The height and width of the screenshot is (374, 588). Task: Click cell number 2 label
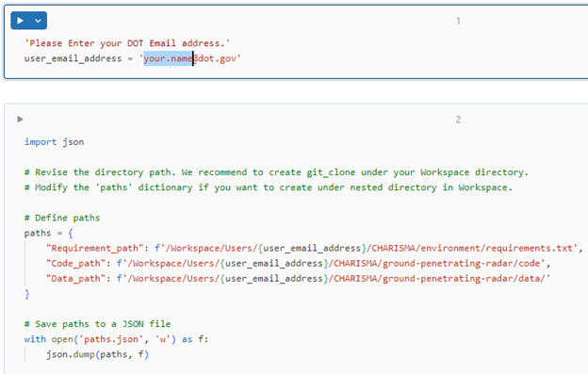pos(458,120)
